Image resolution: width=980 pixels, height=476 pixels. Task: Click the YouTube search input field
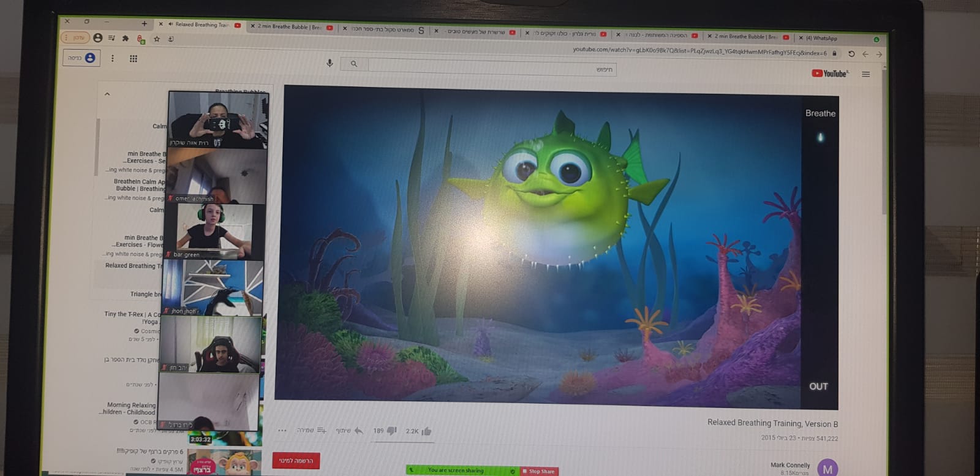[x=492, y=67]
